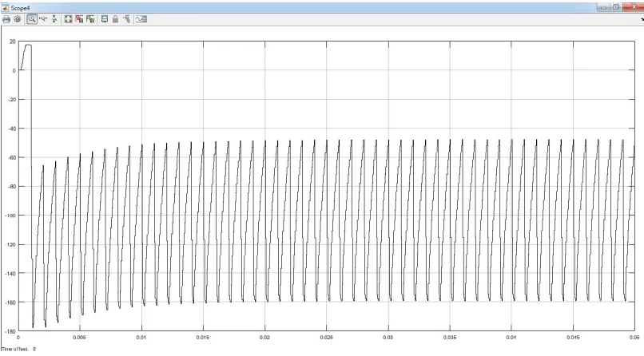644x356 pixels.
Task: Click y-axis label -120
Action: pyautogui.click(x=10, y=245)
